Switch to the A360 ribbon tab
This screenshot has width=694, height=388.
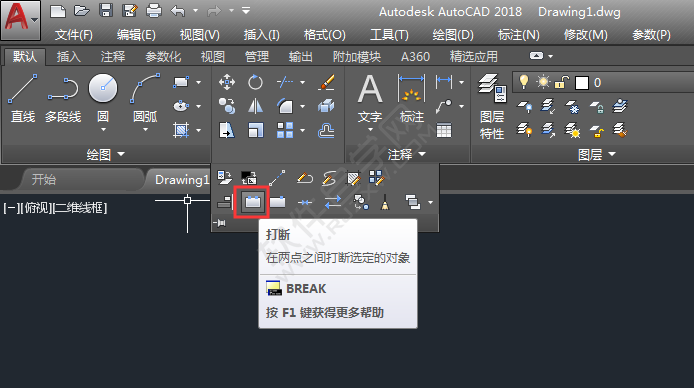click(415, 57)
